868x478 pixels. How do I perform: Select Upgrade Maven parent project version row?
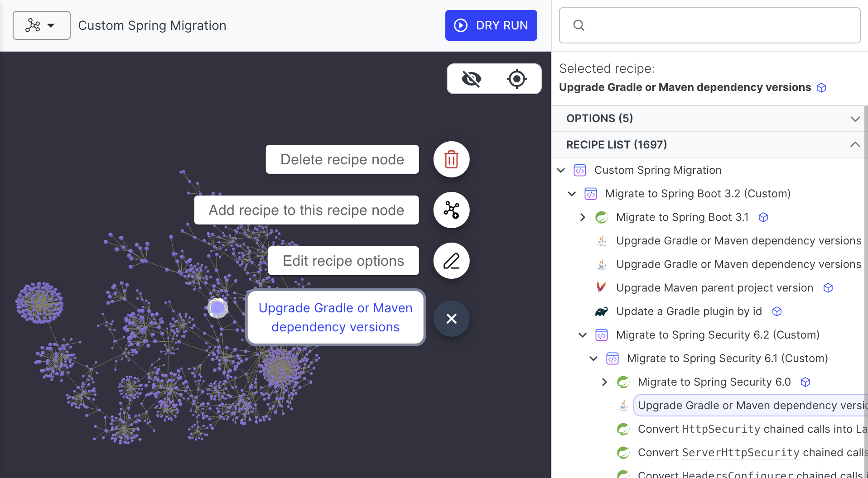[714, 288]
